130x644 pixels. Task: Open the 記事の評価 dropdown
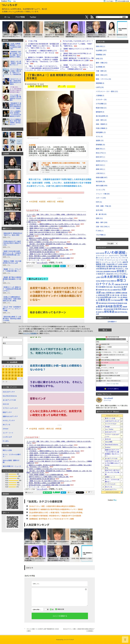[37, 610]
